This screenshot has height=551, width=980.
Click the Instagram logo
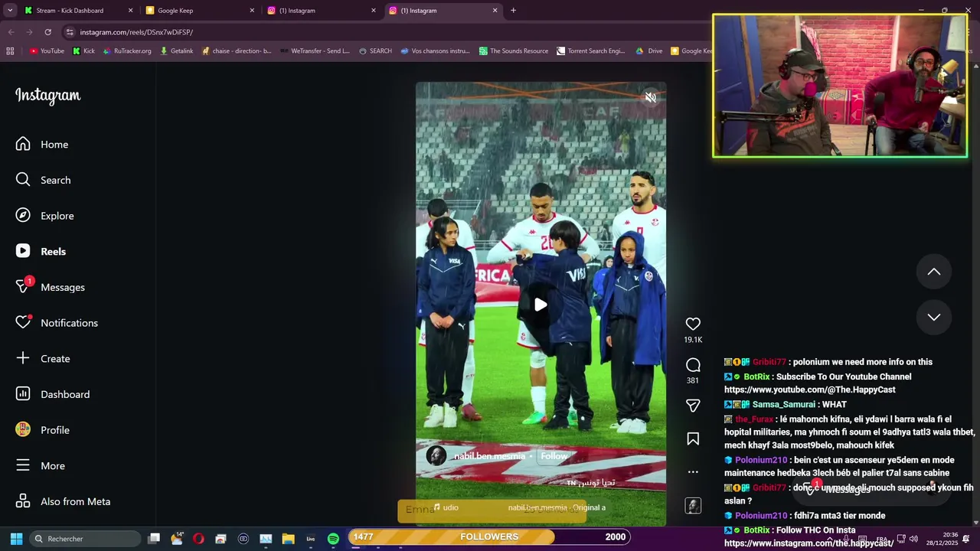point(47,96)
